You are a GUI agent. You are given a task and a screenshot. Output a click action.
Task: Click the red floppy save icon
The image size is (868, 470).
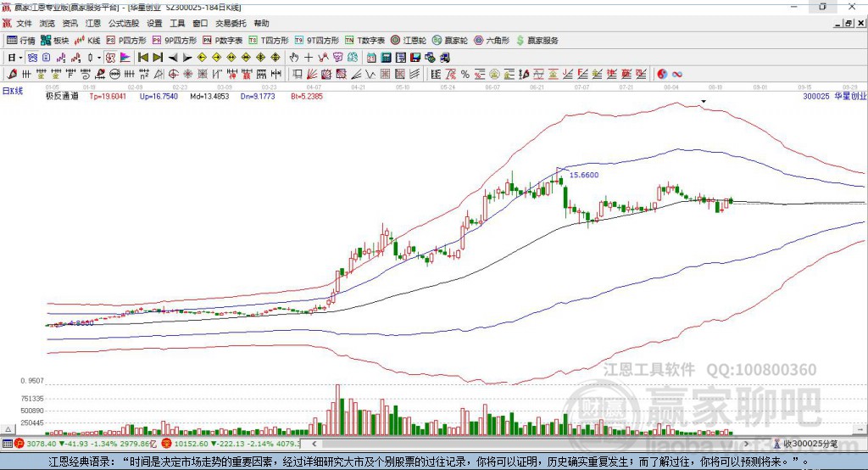click(415, 58)
